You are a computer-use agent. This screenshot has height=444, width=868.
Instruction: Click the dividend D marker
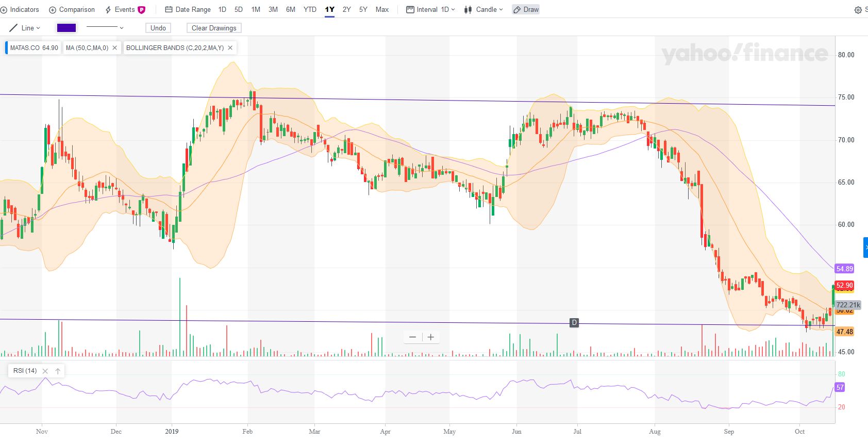[574, 323]
